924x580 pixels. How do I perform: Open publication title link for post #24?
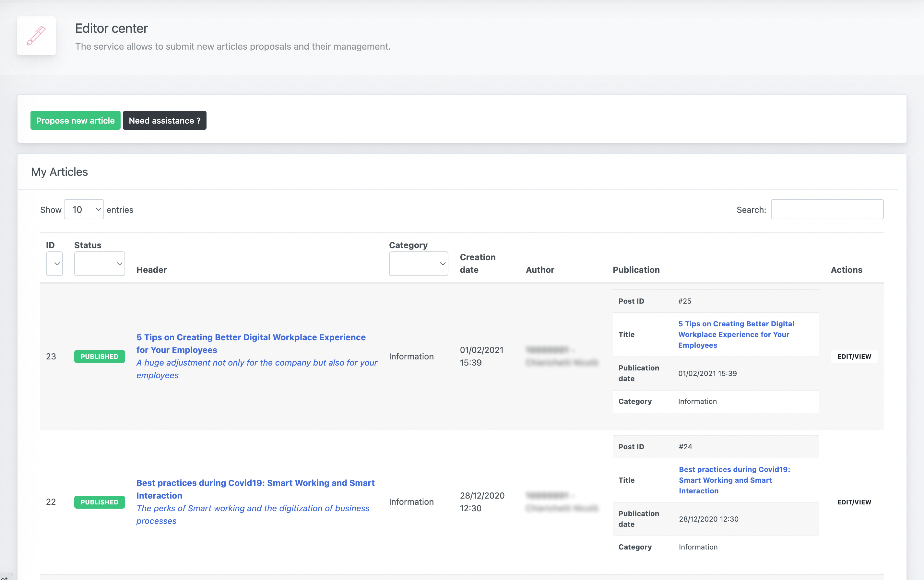point(734,480)
